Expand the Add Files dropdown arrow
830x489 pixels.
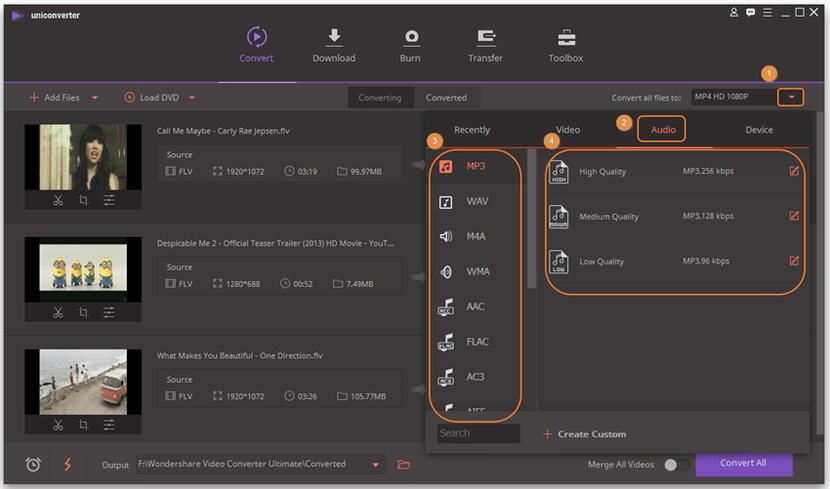95,97
